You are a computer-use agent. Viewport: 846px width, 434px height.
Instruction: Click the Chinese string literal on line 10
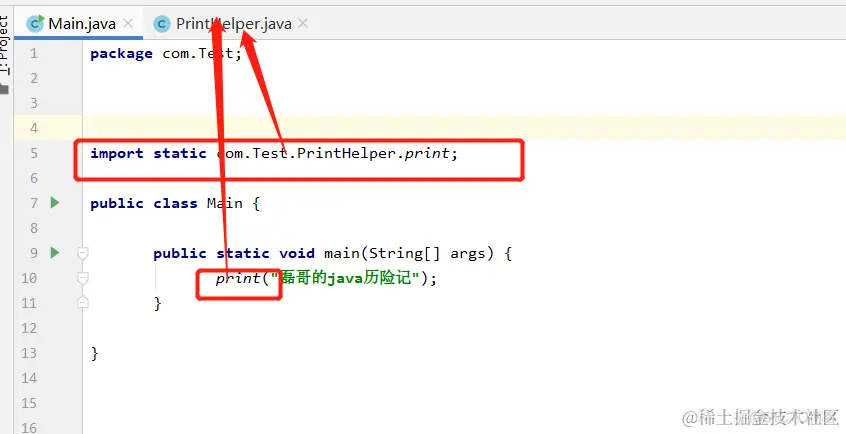tap(345, 279)
